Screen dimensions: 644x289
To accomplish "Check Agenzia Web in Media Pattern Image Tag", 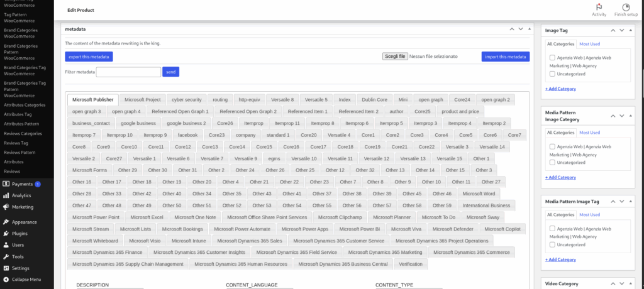I will coord(552,229).
